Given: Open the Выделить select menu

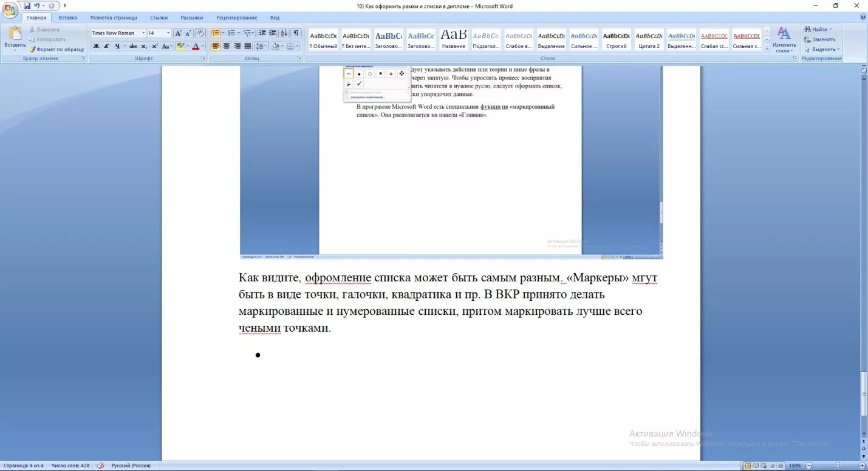Looking at the screenshot, I should pyautogui.click(x=822, y=49).
